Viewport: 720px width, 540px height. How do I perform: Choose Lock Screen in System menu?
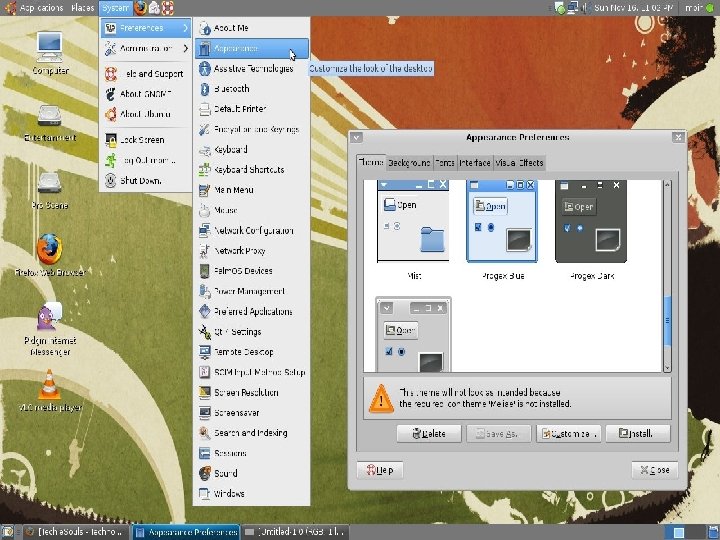point(146,140)
